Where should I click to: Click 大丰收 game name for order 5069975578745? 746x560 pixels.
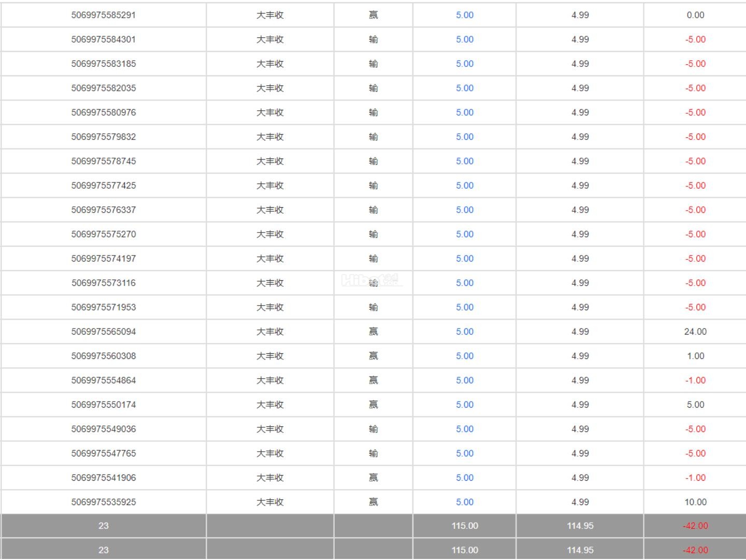click(x=270, y=161)
